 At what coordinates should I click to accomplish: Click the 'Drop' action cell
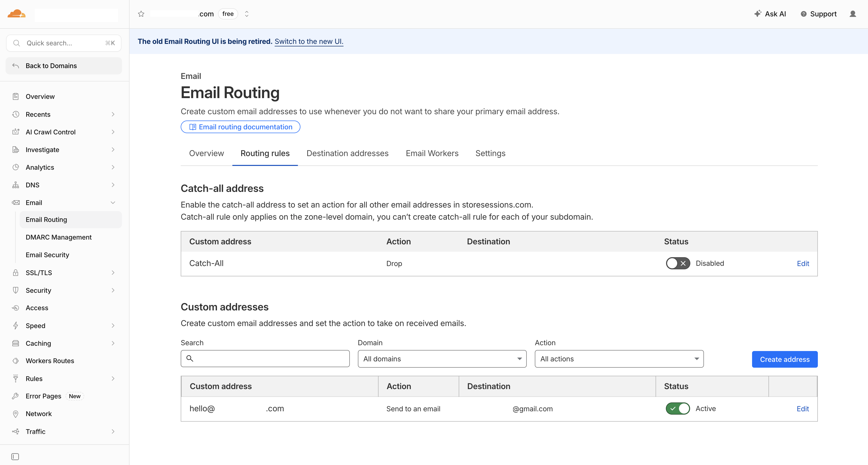pyautogui.click(x=394, y=263)
